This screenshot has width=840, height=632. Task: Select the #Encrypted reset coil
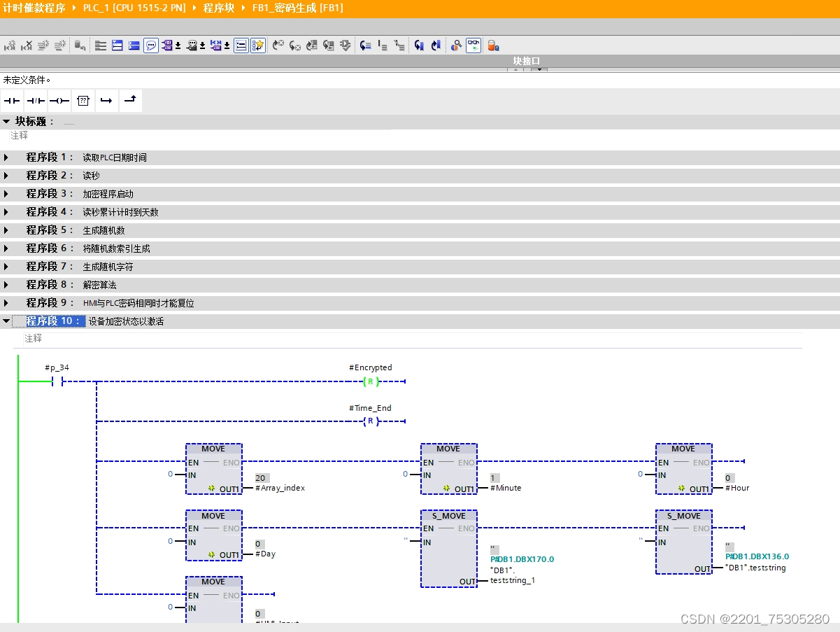point(371,381)
